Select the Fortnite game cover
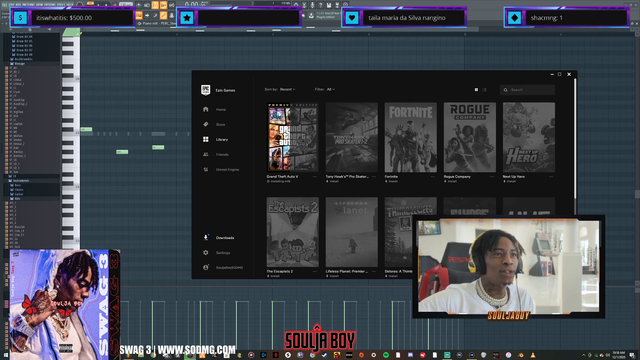Image resolution: width=640 pixels, height=360 pixels. pos(411,137)
